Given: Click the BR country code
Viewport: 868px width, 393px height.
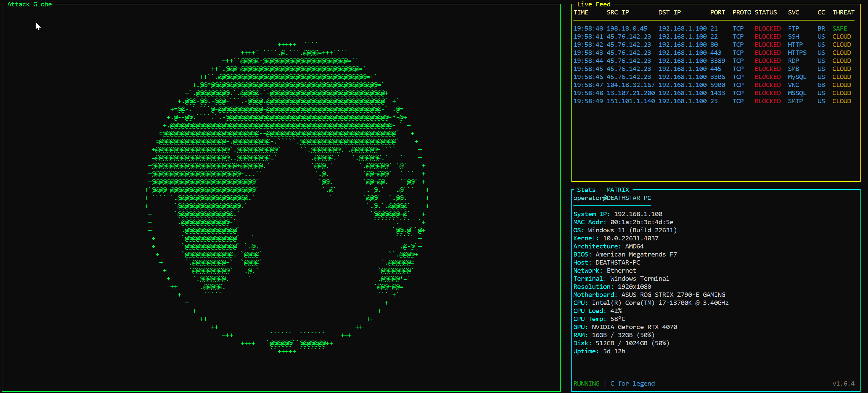Looking at the screenshot, I should pyautogui.click(x=821, y=29).
